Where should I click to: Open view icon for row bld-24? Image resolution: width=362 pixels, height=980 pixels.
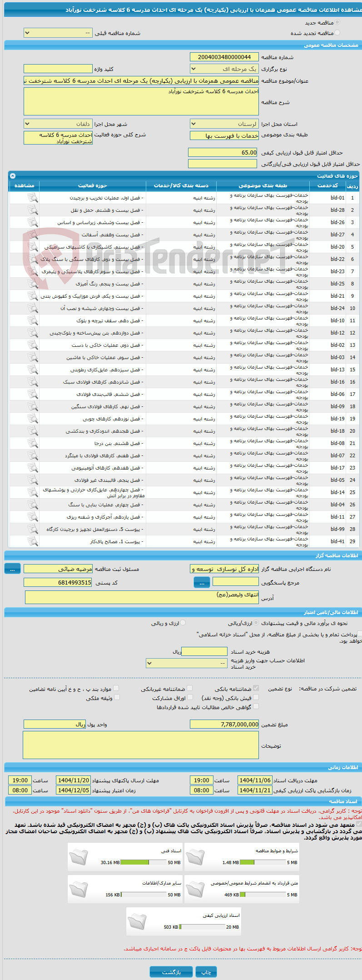(32, 308)
